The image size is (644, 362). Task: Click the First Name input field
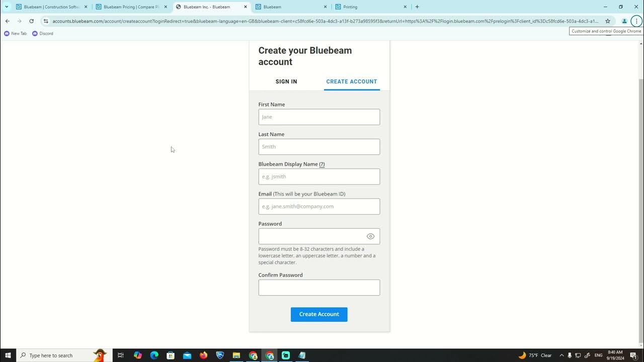coord(319,117)
